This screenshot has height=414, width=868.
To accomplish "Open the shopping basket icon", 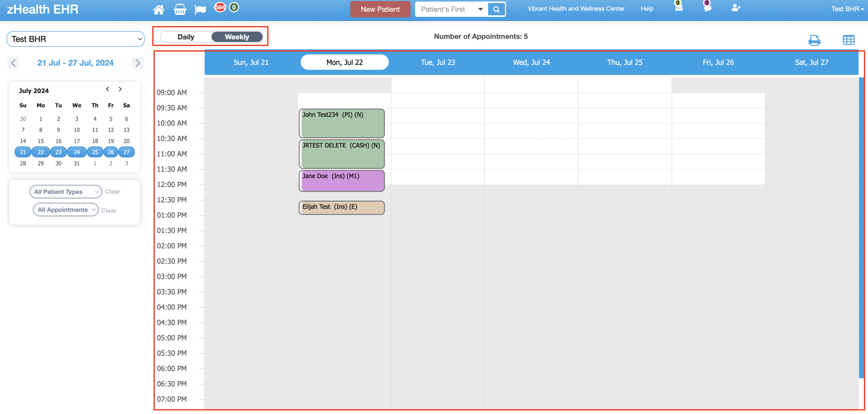I will coord(180,9).
